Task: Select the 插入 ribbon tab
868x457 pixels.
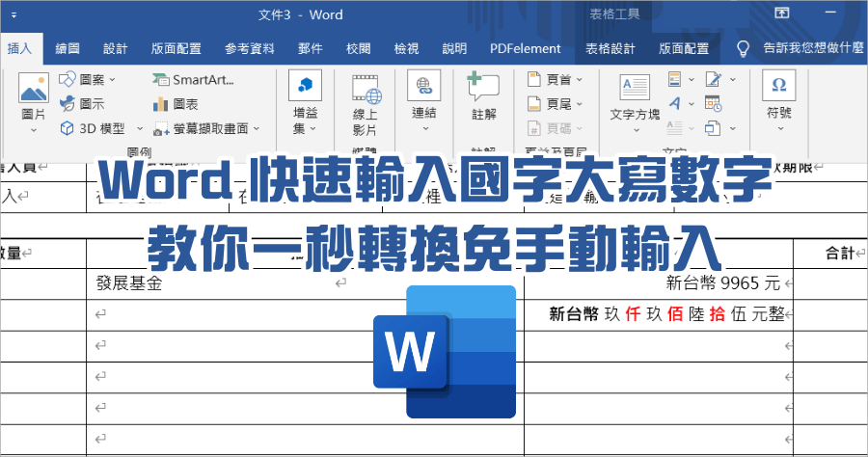Action: tap(19, 48)
